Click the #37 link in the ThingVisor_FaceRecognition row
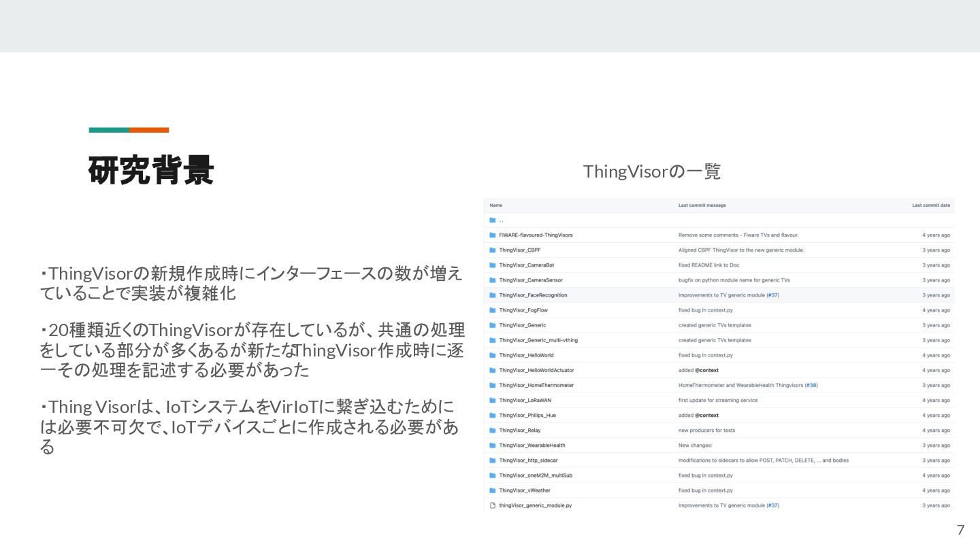 point(772,295)
